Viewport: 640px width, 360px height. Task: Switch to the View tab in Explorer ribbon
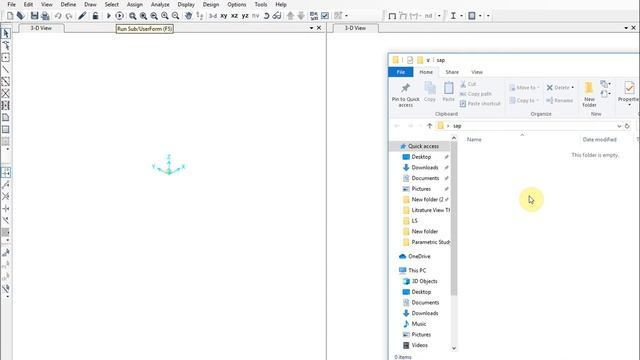(x=477, y=72)
